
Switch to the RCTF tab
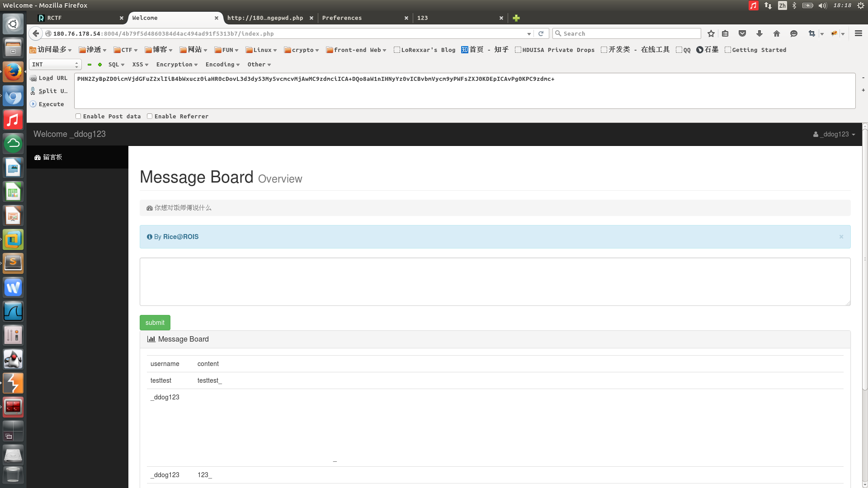pos(54,18)
